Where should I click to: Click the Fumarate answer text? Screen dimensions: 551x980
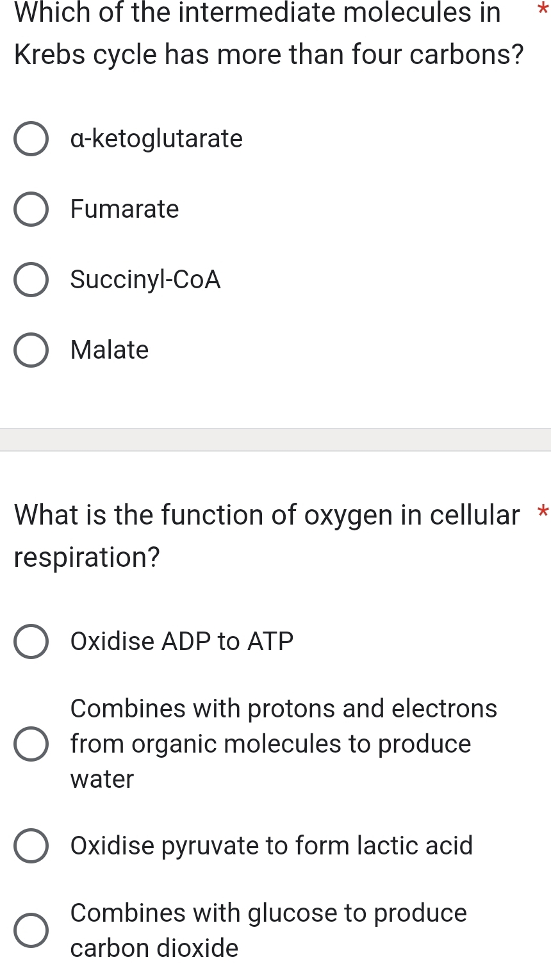click(126, 209)
